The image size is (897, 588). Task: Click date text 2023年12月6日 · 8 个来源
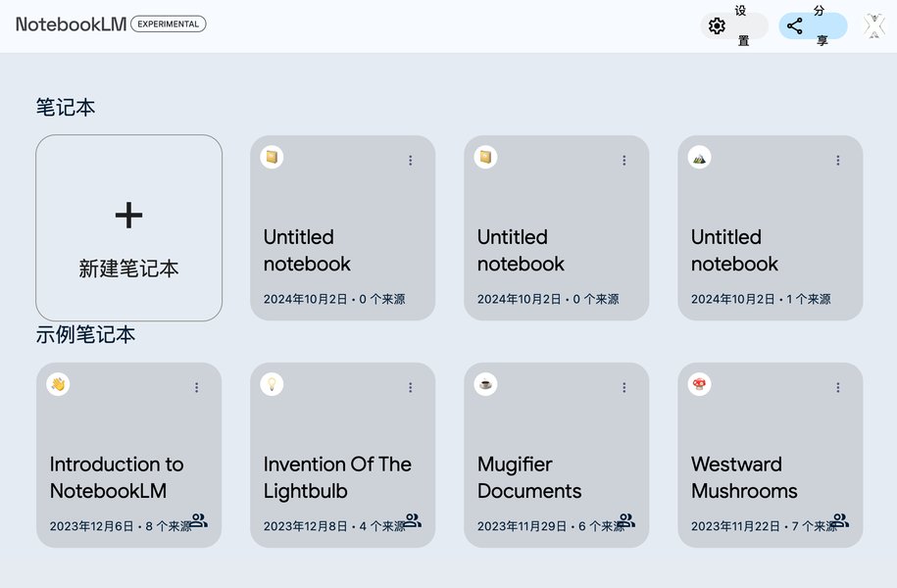(121, 526)
